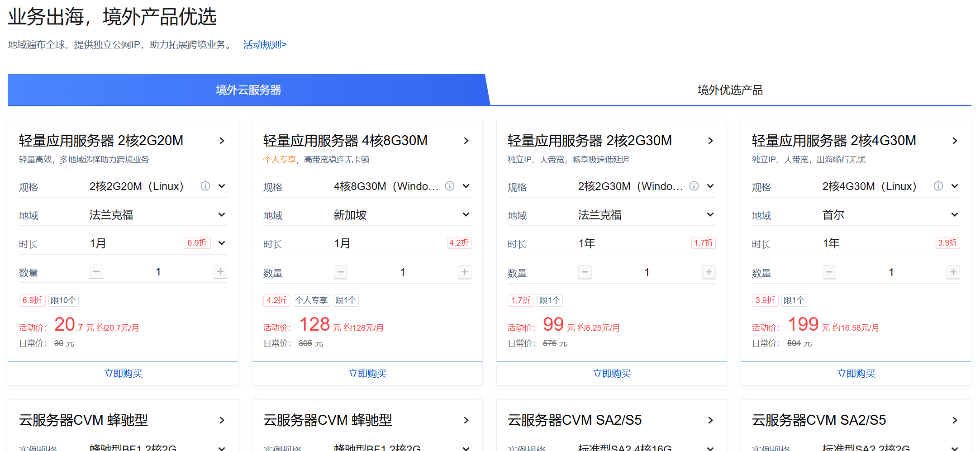
Task: Open first 云服务器CVM 蜂驰型 card arrow
Action: click(x=222, y=420)
